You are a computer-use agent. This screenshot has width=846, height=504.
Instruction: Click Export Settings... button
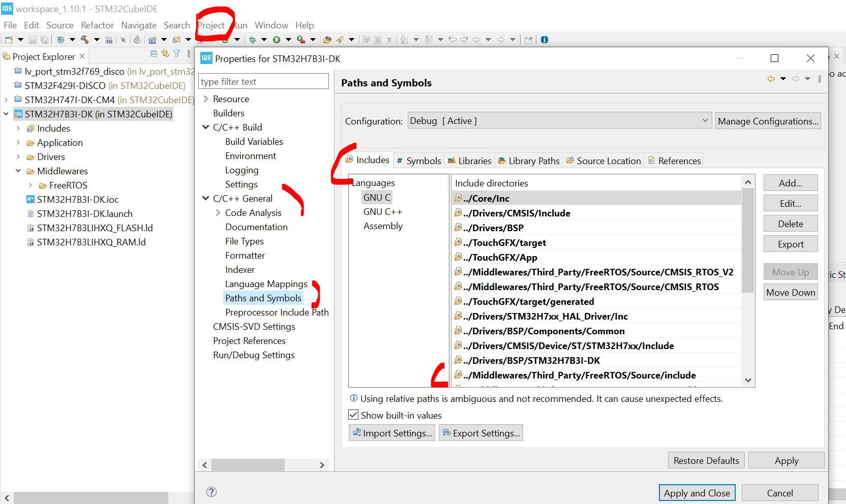481,433
